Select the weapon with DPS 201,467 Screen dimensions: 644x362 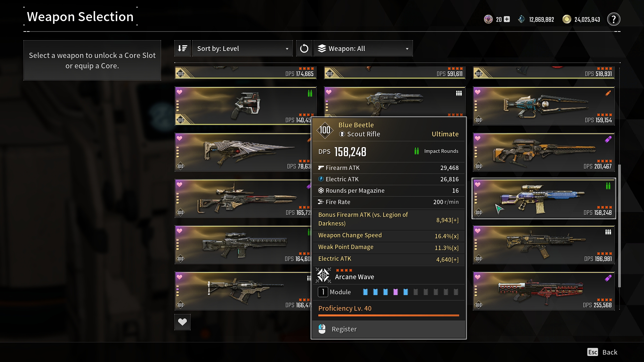tap(544, 152)
